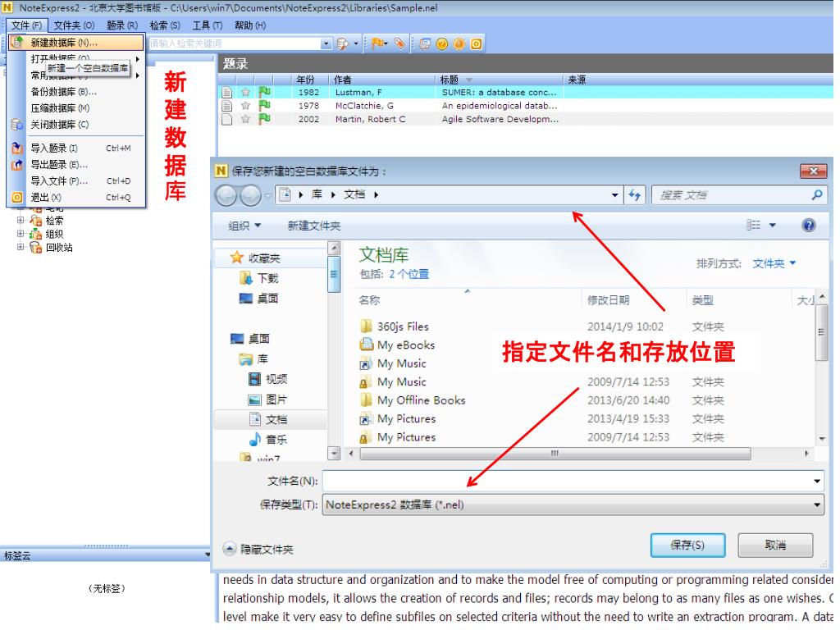Click the yellow help question-mark toolbar icon
Viewport: 840px width, 630px height.
coord(442,44)
